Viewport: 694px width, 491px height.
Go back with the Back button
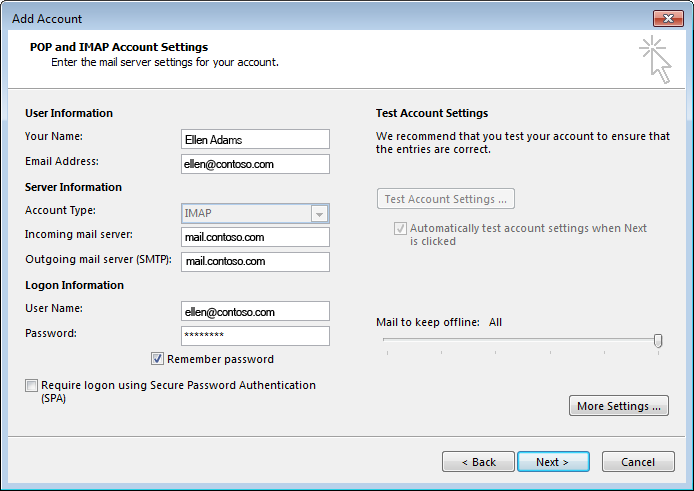click(x=478, y=462)
